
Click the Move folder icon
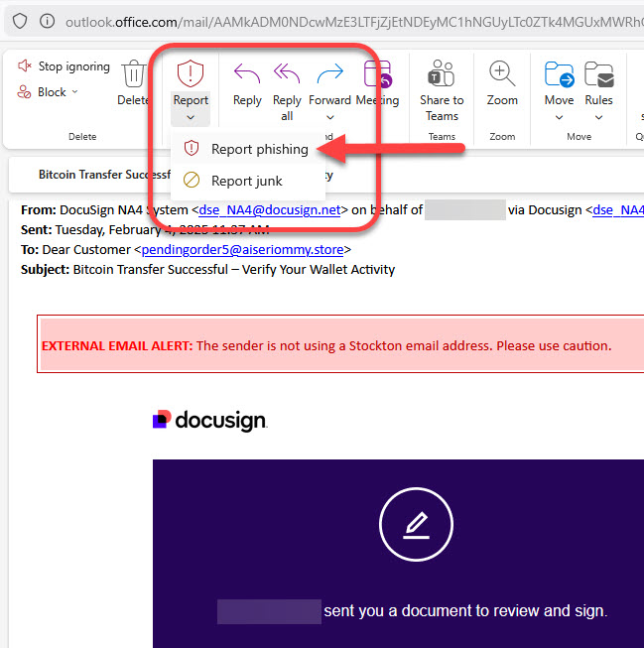pyautogui.click(x=559, y=74)
